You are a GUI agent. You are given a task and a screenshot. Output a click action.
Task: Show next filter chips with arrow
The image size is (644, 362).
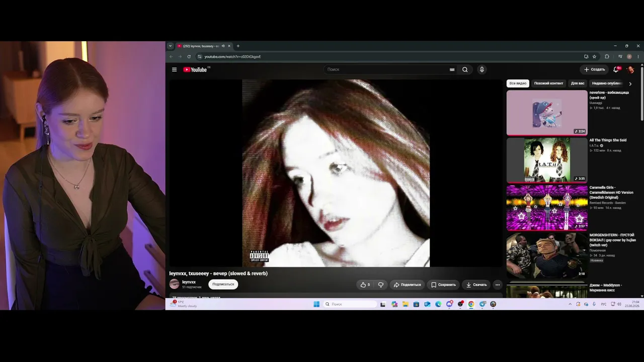[x=630, y=83]
